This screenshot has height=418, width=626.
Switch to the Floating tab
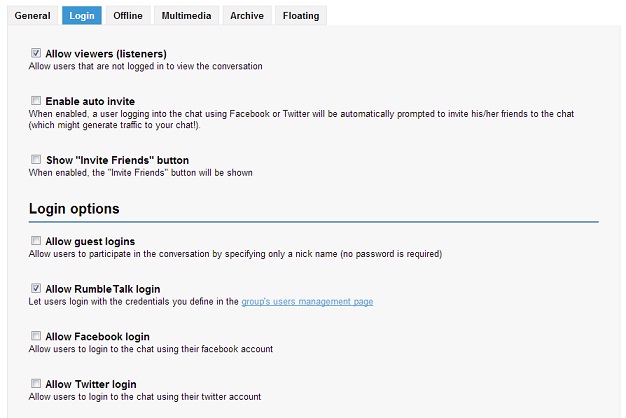pos(301,16)
